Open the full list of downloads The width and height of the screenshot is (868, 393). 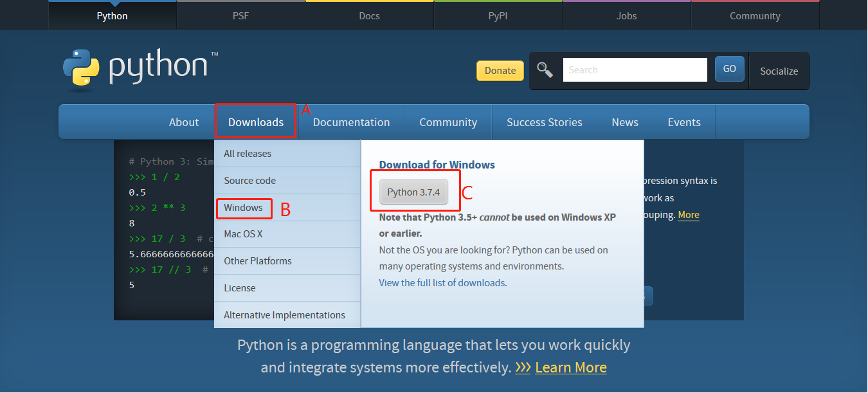[442, 282]
